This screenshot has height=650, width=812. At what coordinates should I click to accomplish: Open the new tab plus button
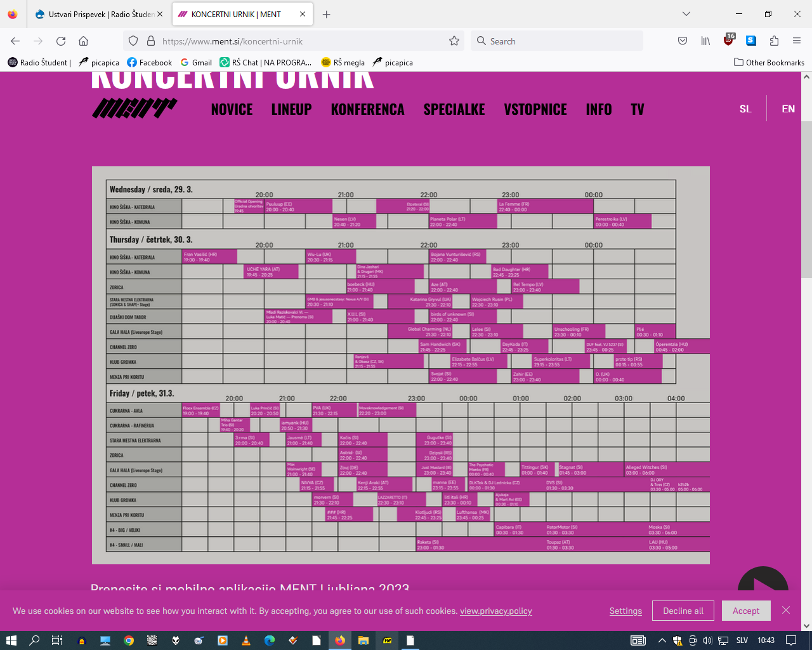326,14
